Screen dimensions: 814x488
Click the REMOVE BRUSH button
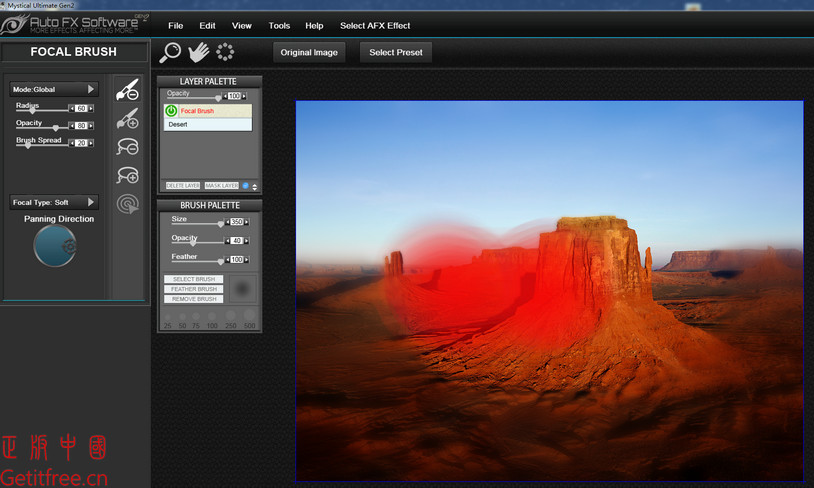(194, 299)
